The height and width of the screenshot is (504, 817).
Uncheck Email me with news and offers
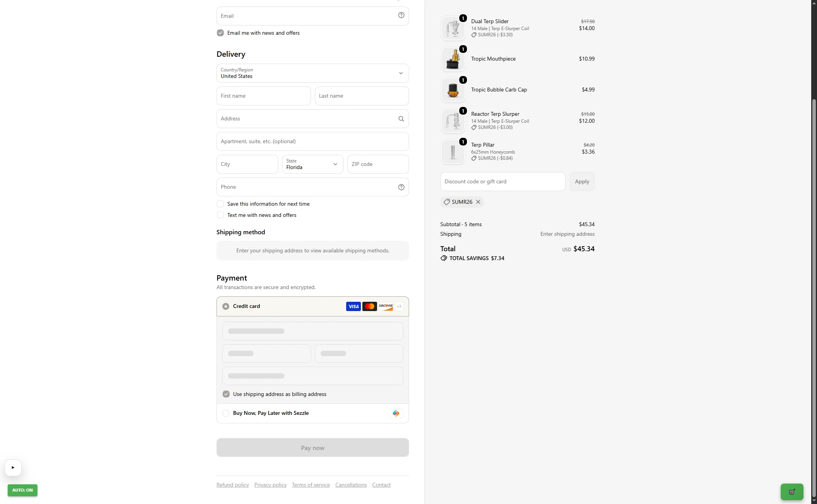[220, 33]
